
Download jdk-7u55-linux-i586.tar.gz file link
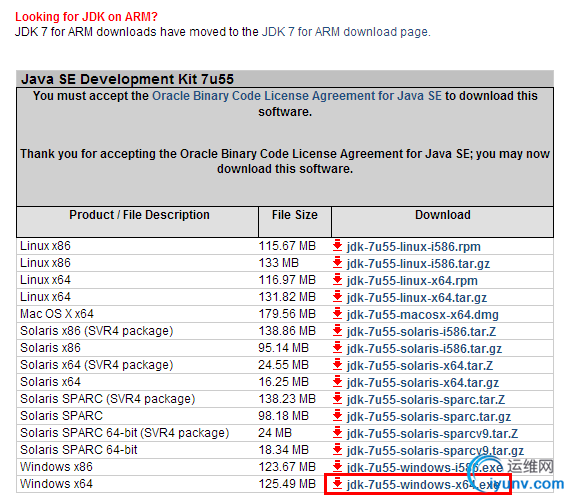coord(418,264)
